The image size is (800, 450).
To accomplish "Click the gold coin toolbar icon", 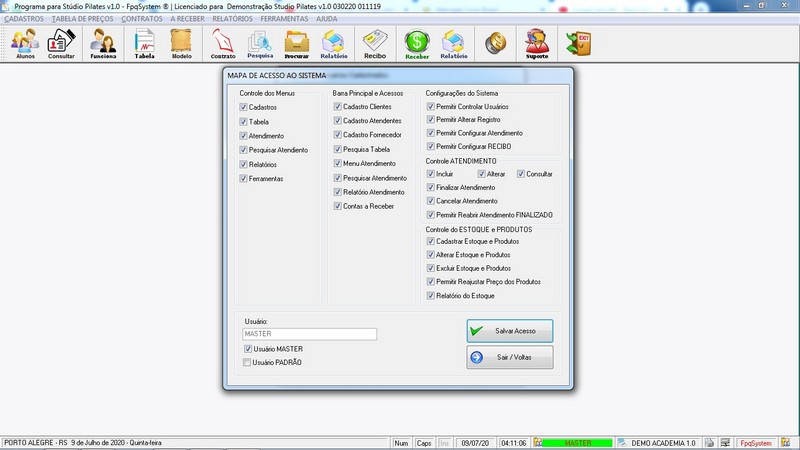I will point(495,43).
